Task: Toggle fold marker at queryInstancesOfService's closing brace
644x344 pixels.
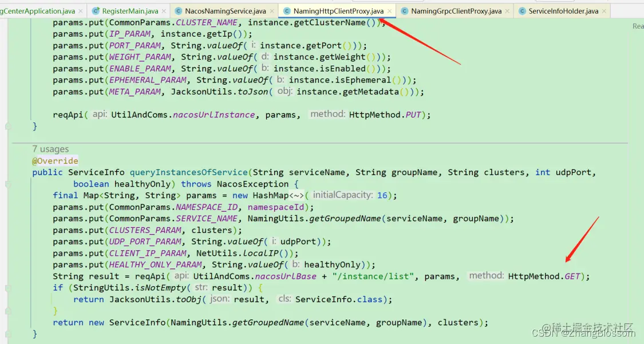Action: tap(8, 334)
